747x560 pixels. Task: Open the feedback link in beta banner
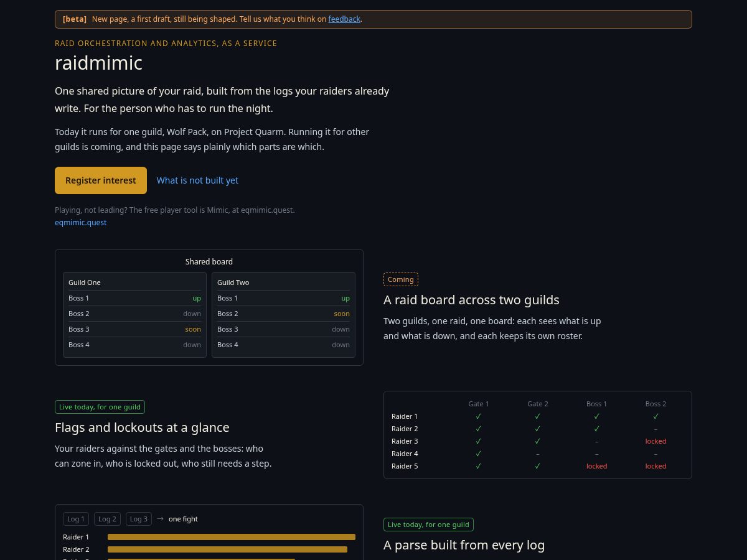344,19
